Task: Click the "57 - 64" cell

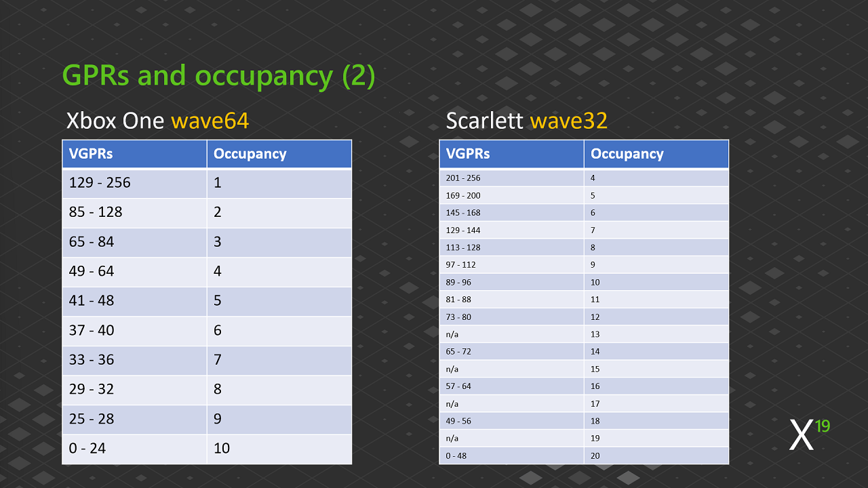Action: (x=511, y=386)
